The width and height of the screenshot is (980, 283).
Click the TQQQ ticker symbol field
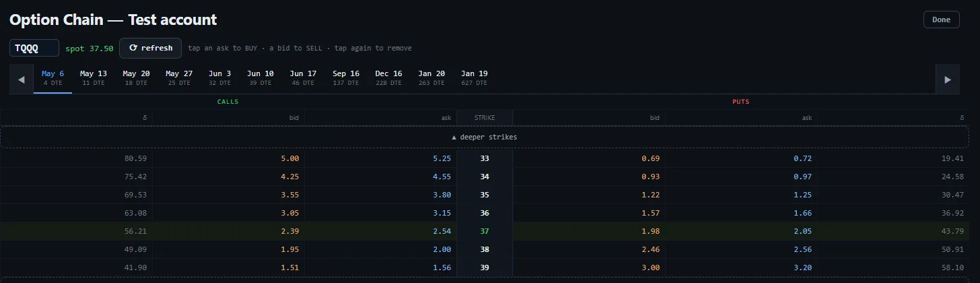34,49
